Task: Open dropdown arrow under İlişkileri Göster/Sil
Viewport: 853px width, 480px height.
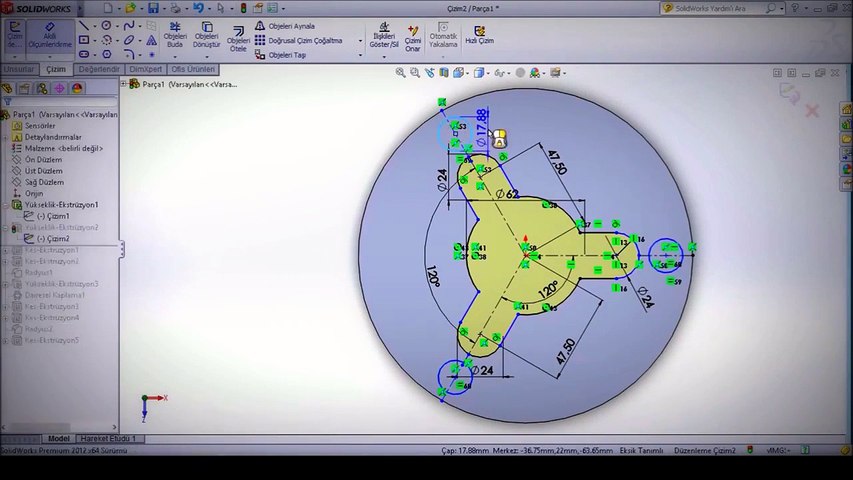Action: (384, 57)
